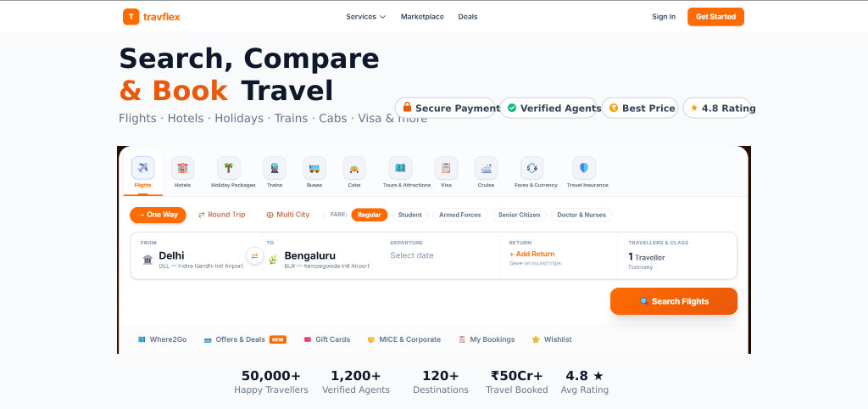Screen dimensions: 868x409
Task: Click the travflex logo icon
Action: (131, 17)
